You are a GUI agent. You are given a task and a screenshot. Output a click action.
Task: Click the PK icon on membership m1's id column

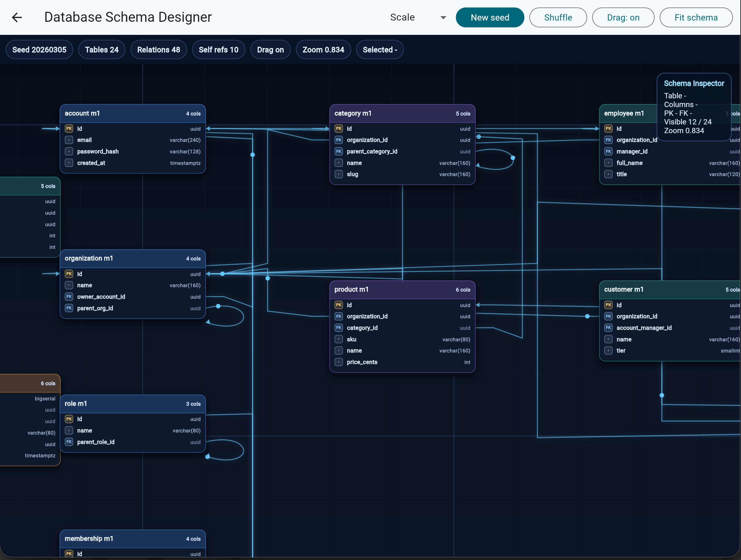[x=69, y=554]
